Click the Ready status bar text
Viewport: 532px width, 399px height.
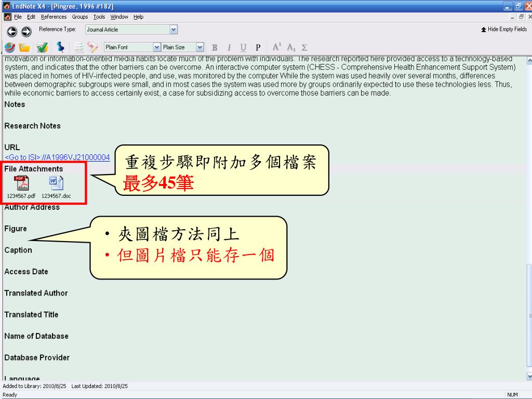[10, 395]
